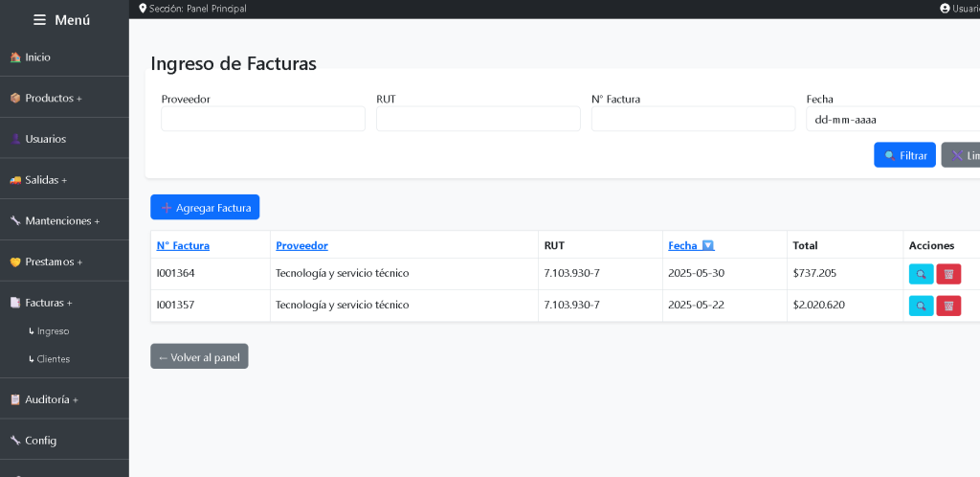The image size is (980, 477).
Task: Click the clipboard icon beside Auditoría
Action: pos(15,399)
